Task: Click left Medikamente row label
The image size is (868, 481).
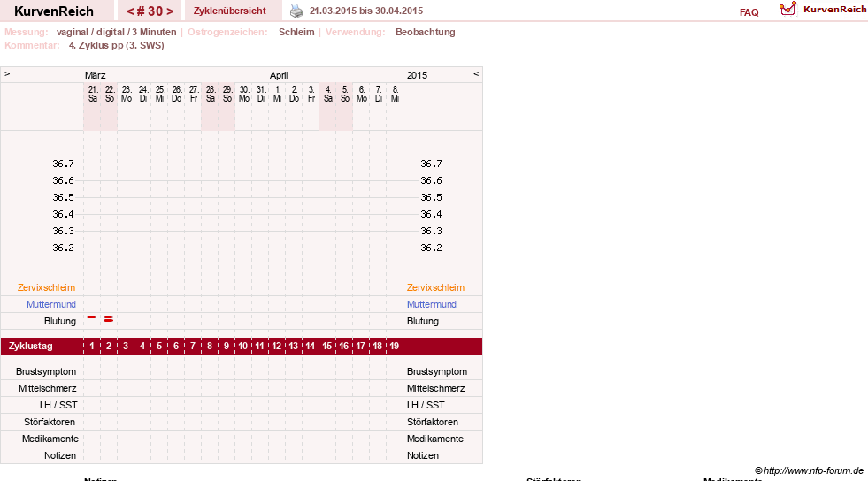Action: (50, 439)
